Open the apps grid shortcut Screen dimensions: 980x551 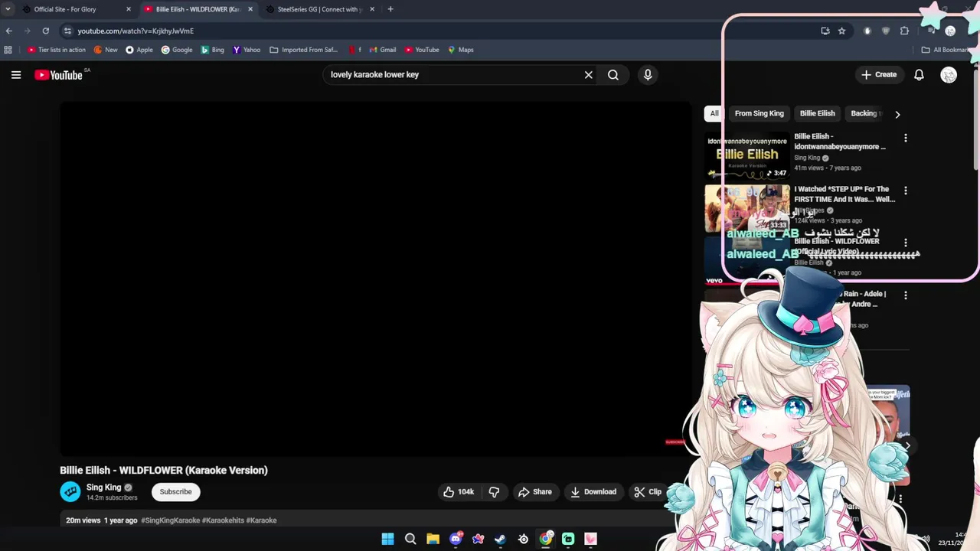click(x=8, y=50)
